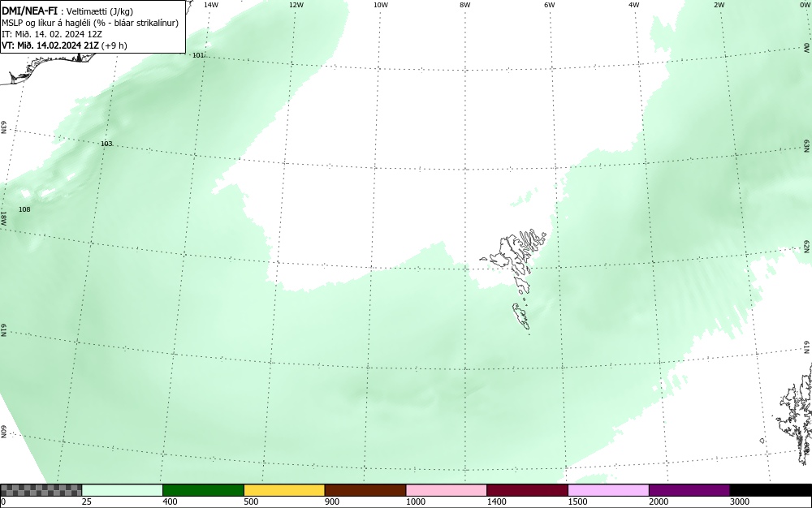Viewport: 812px width, 508px height.
Task: Click the "IT: Mið. 14. 02. 2024 12Z" line
Action: pyautogui.click(x=52, y=34)
